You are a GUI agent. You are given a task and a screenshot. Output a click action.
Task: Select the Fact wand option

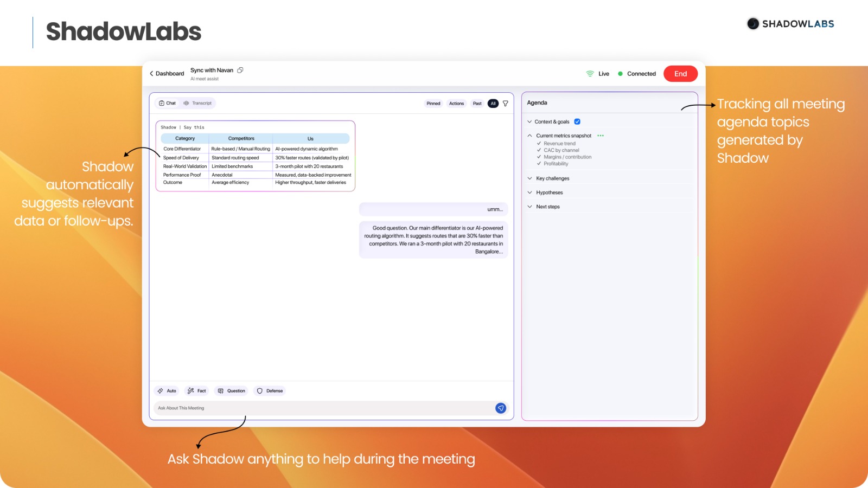pyautogui.click(x=196, y=391)
